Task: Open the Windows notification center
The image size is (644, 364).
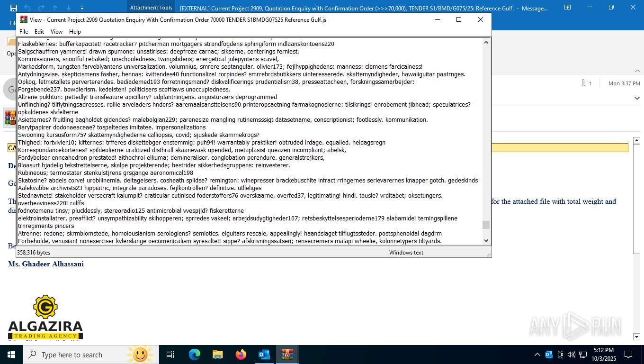Action: tap(628, 355)
